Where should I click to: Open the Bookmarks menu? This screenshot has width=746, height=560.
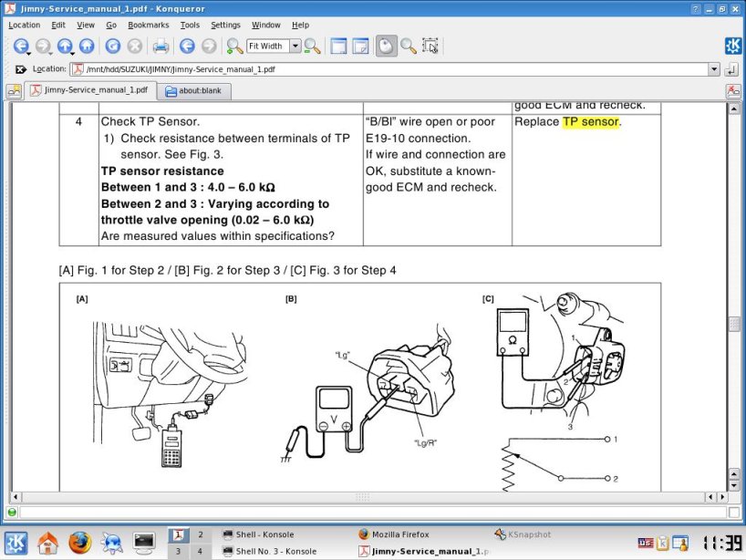[x=148, y=25]
